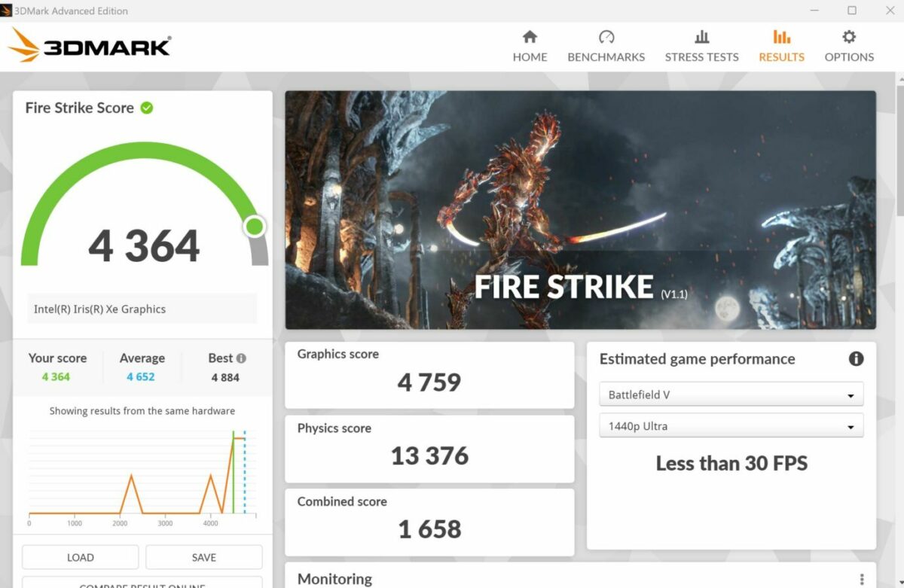
Task: Open the 1440p Ultra resolution dropdown
Action: pos(731,426)
